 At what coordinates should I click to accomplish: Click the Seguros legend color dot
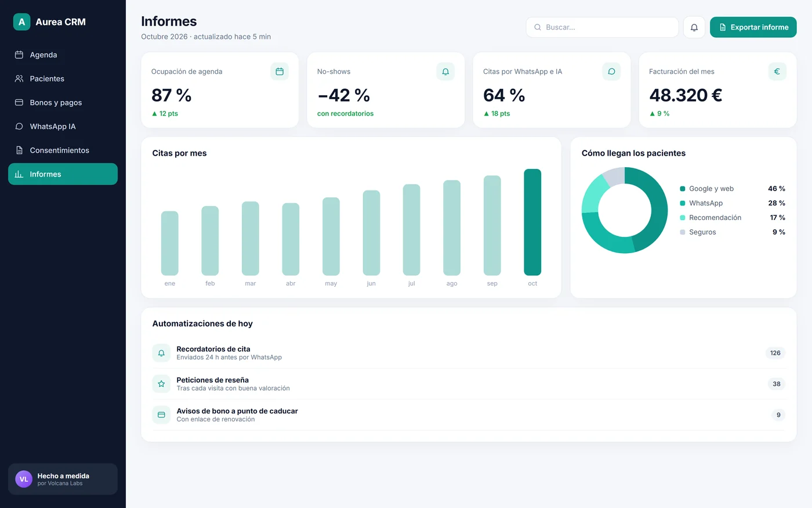683,232
